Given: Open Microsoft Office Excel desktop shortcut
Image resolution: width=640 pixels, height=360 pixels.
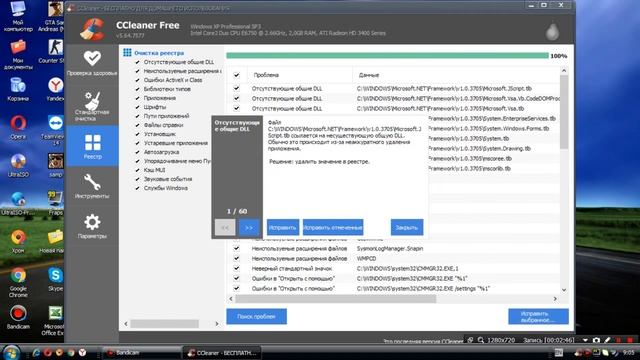Looking at the screenshot, I should pos(54,320).
